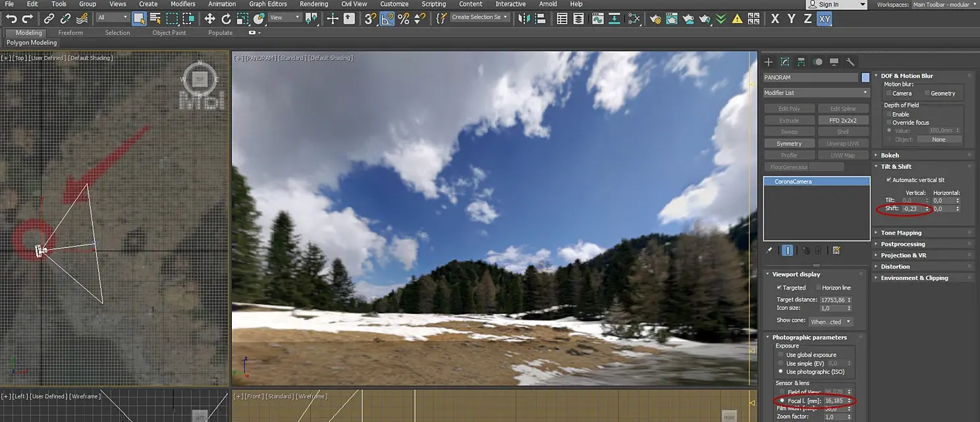This screenshot has width=980, height=422.
Task: Activate the Select and Rotate tool
Action: pos(226,18)
